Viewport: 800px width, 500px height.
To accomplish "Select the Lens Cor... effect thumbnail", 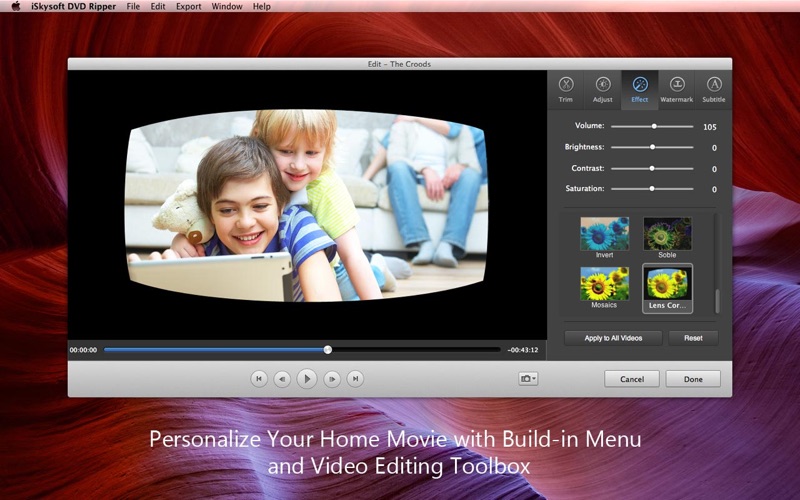I will click(667, 288).
